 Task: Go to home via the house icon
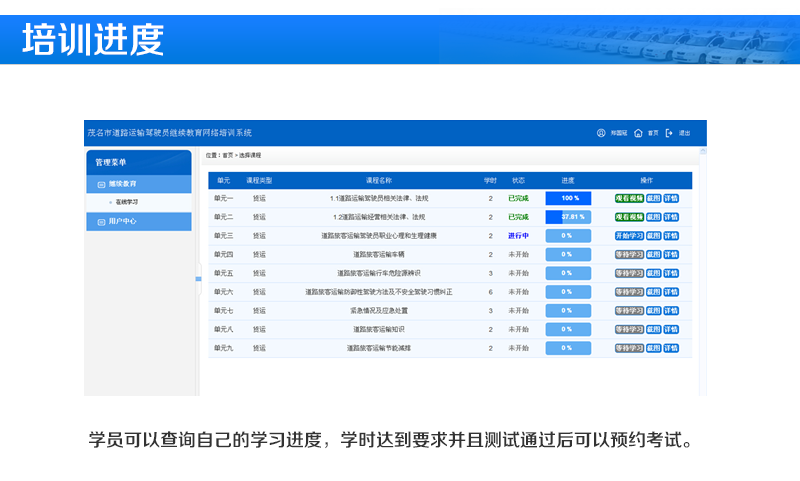(638, 133)
